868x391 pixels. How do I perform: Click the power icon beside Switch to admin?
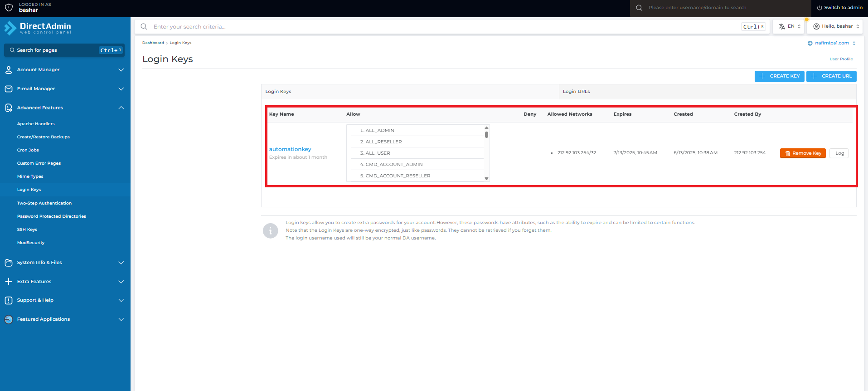[820, 8]
